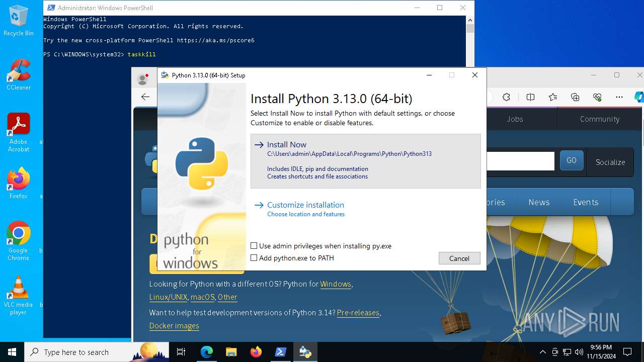Viewport: 644px width, 362px height.
Task: Toggle Edge split screen icon
Action: coord(530,97)
